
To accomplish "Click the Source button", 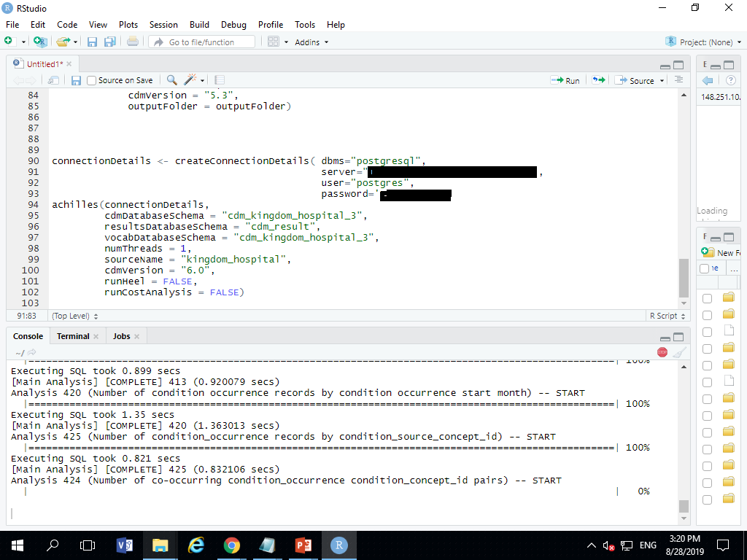I will click(635, 80).
